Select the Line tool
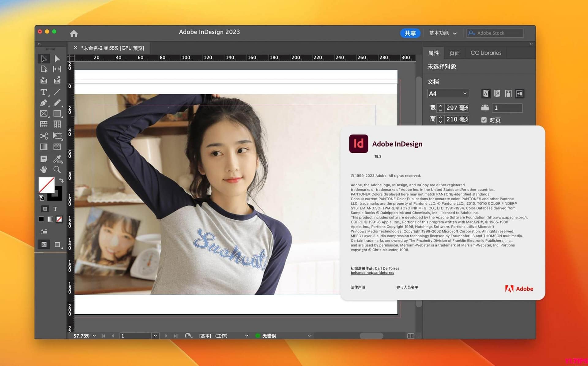The image size is (588, 366). click(57, 92)
